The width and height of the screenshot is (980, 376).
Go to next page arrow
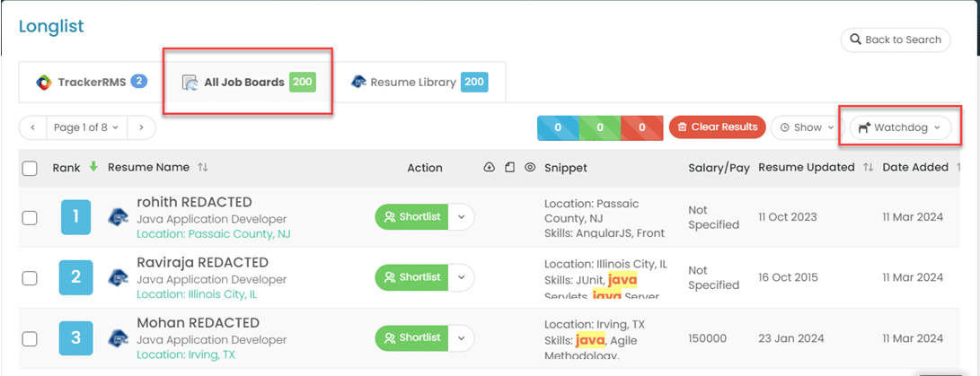(141, 127)
